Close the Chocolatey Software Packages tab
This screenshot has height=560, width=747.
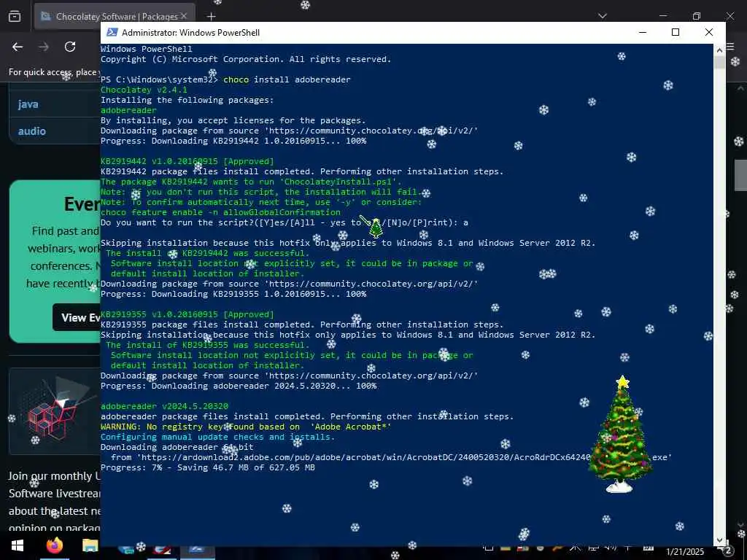[x=183, y=16]
